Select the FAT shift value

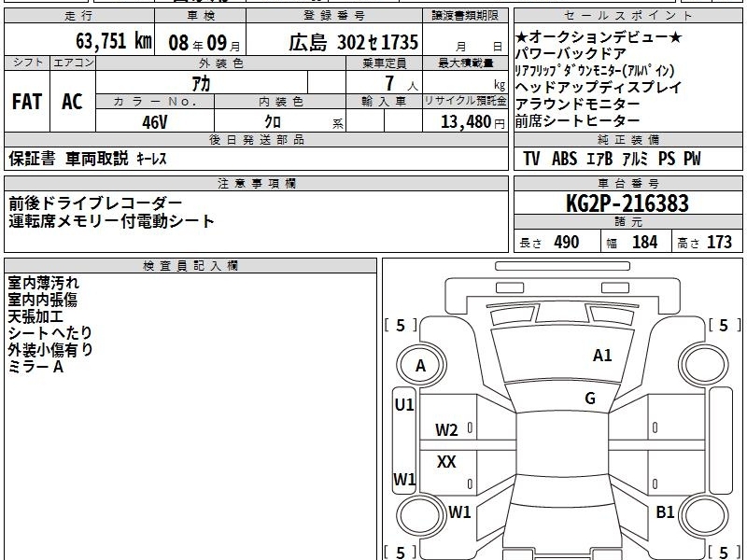(x=27, y=101)
